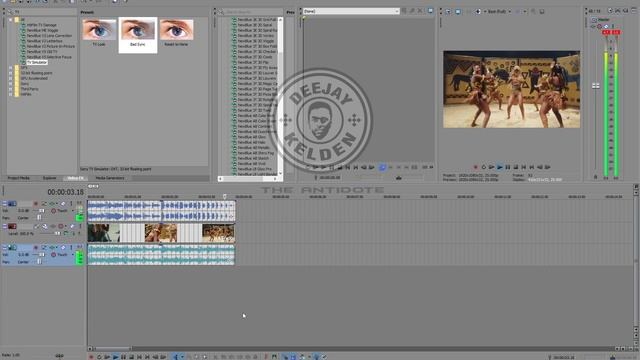Open the edit tool dropdown arrow in bottom toolbar

(182, 357)
